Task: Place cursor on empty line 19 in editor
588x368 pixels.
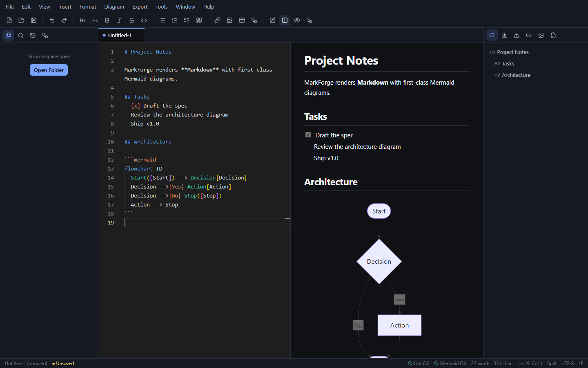Action: click(x=204, y=223)
